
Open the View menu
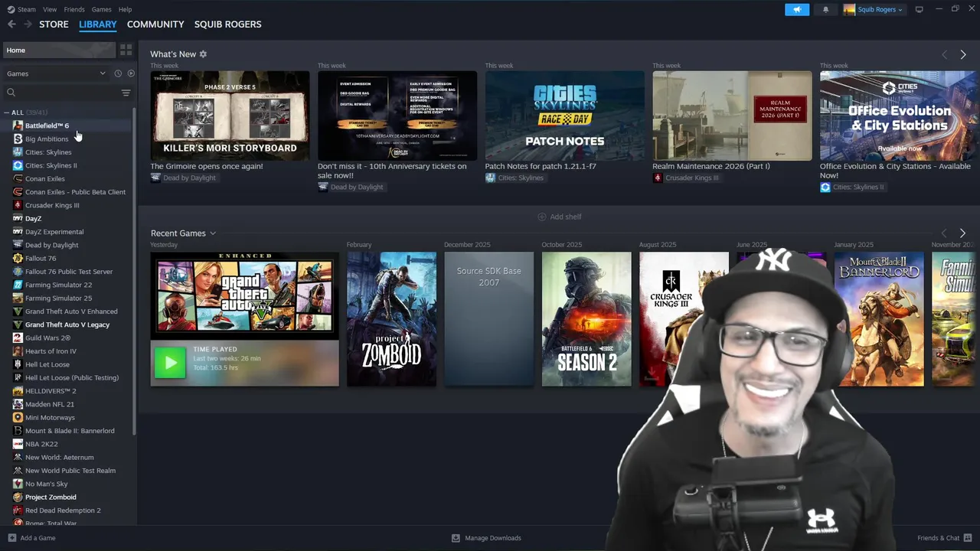[x=50, y=9]
